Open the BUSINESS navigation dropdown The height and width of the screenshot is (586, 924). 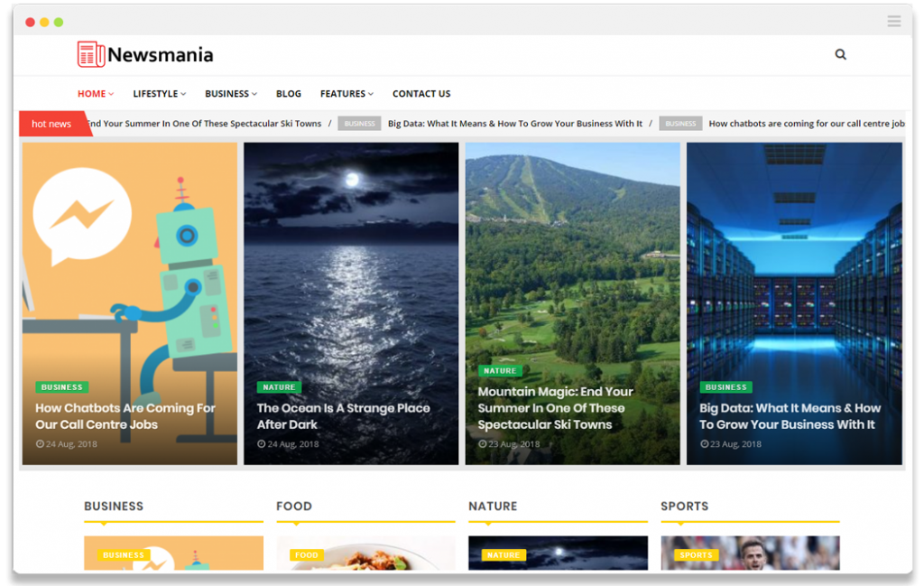pos(230,93)
